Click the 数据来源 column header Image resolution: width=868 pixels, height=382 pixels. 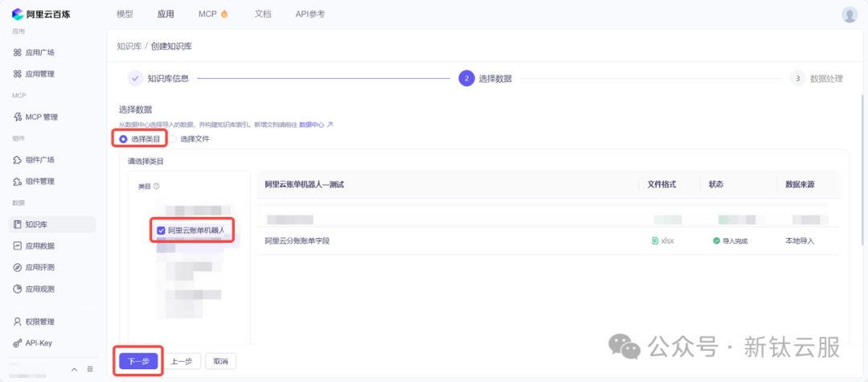[x=800, y=184]
